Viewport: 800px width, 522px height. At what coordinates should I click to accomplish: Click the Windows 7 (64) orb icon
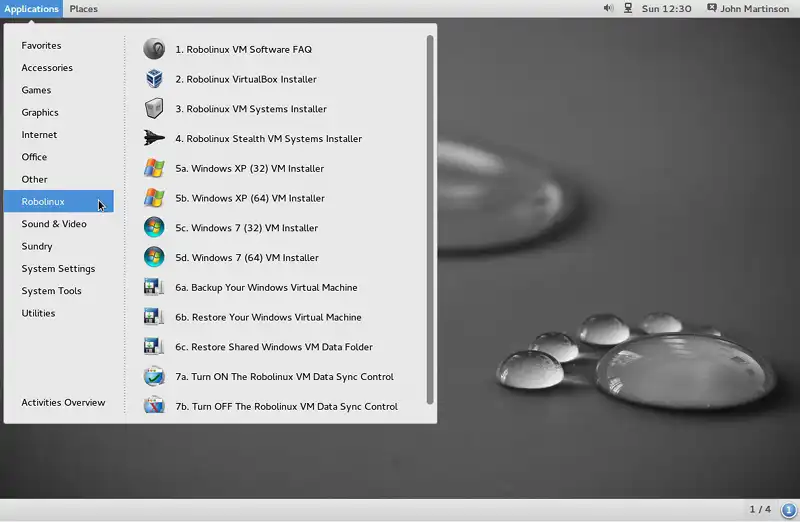click(154, 258)
